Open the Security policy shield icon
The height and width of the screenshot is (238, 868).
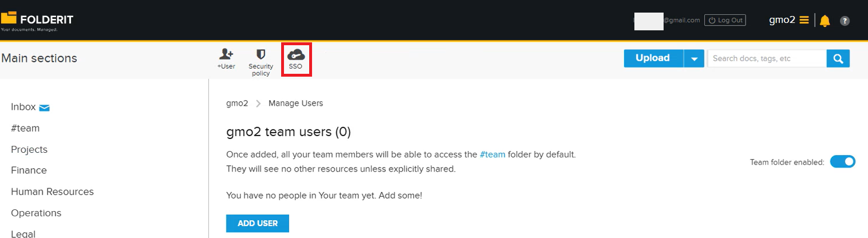[x=261, y=54]
